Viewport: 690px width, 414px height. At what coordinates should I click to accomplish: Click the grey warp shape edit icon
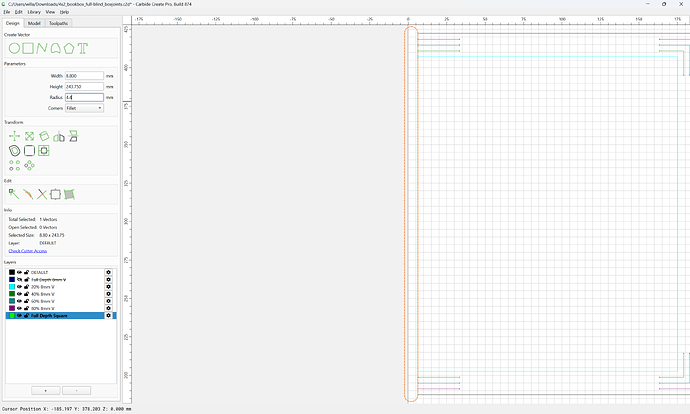pos(69,194)
